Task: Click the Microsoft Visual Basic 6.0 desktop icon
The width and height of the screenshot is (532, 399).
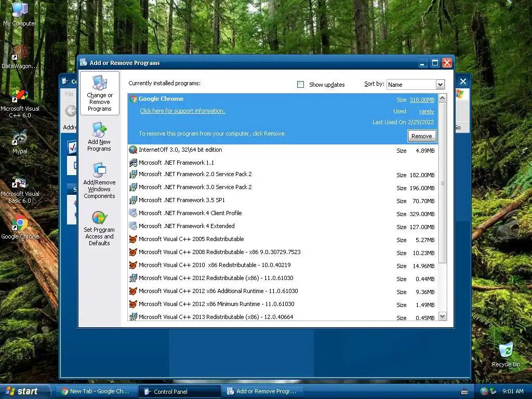Action: 20,189
